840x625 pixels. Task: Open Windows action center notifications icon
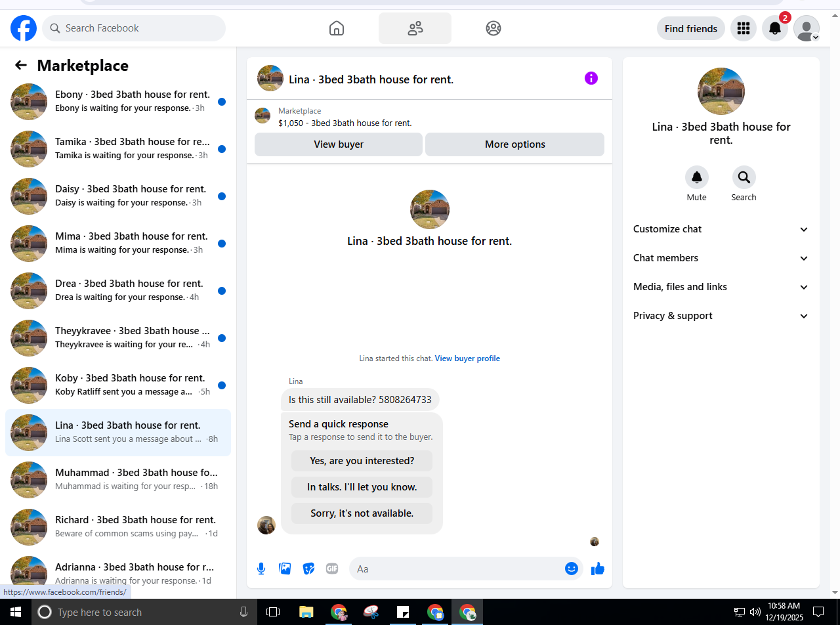pos(818,612)
